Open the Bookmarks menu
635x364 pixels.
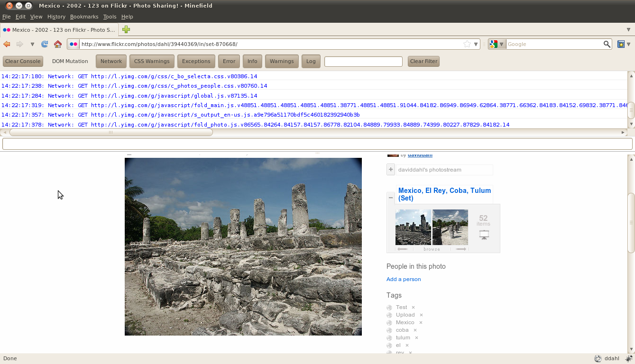coord(84,17)
